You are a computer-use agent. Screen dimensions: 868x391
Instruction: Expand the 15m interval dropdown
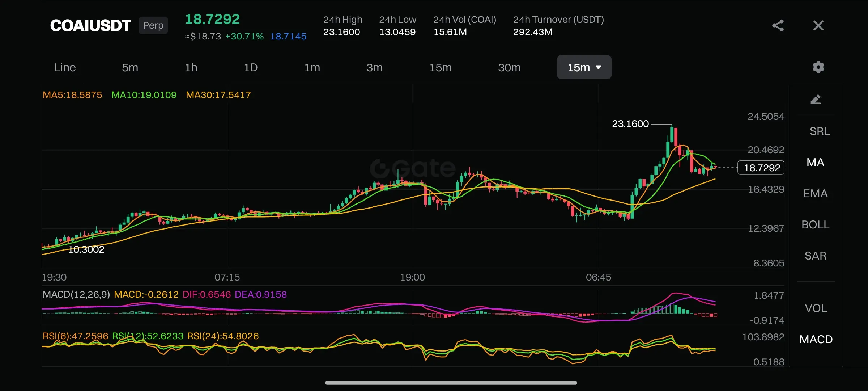point(584,67)
